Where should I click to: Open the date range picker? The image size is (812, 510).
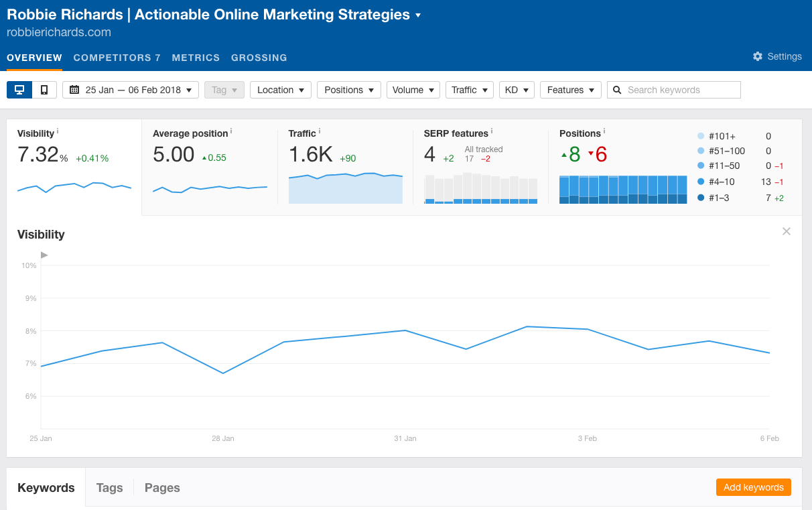pos(131,90)
